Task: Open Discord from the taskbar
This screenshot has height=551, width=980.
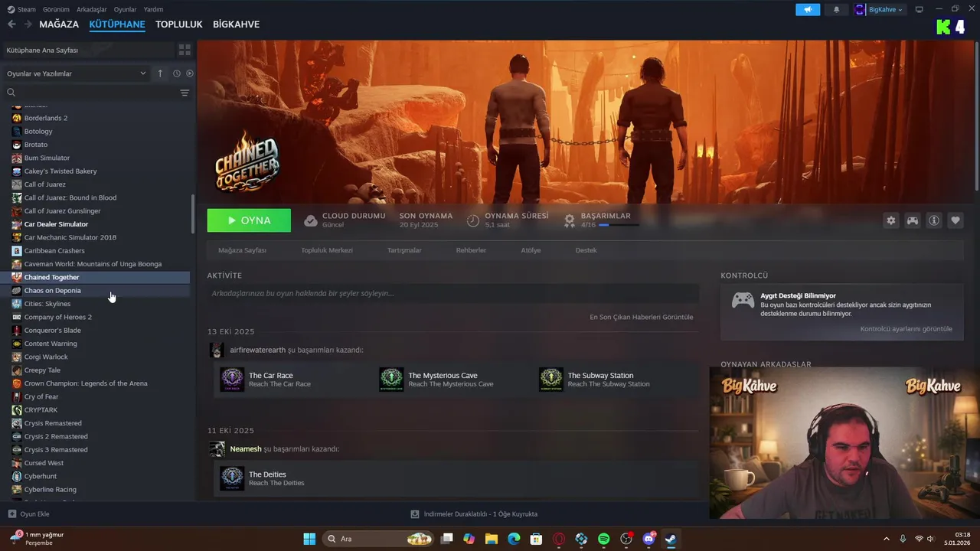Action: click(x=649, y=539)
